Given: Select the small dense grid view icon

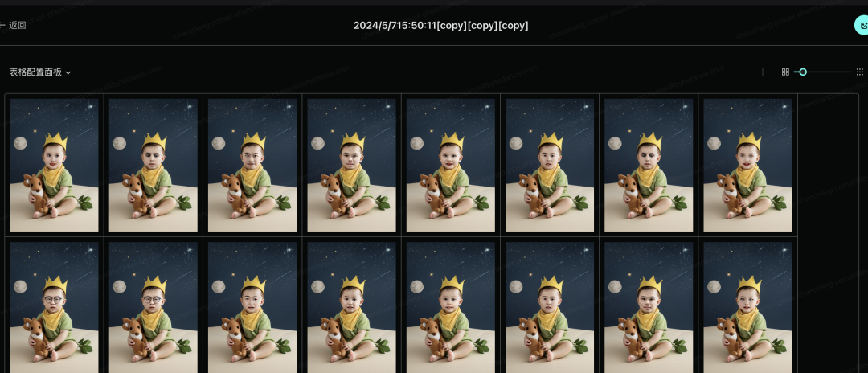Looking at the screenshot, I should click(860, 72).
